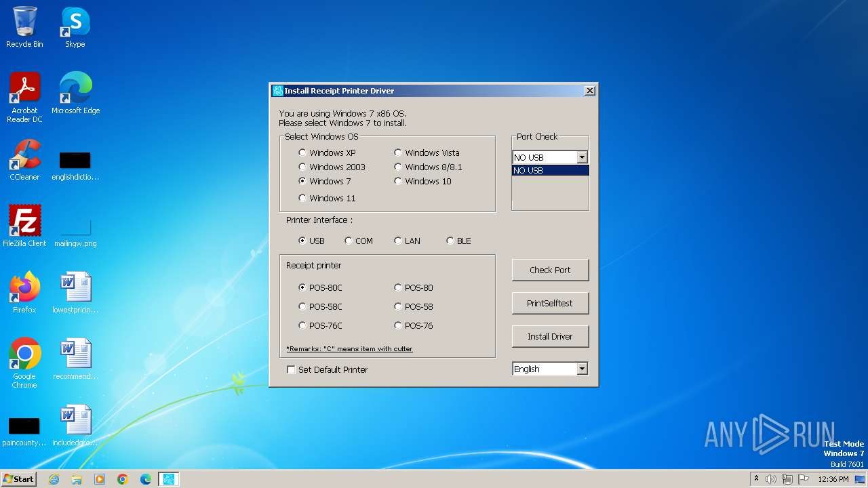Choose the POS-80 receipt printer

pyautogui.click(x=414, y=287)
